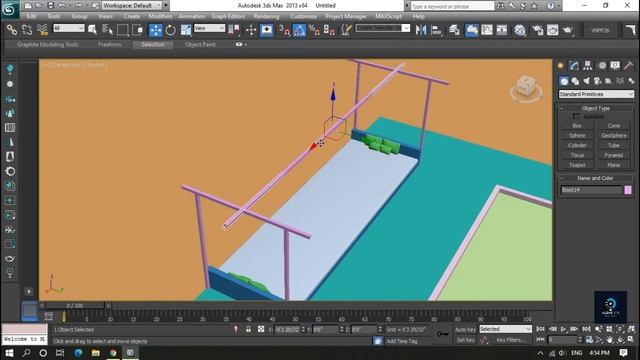Image resolution: width=640 pixels, height=360 pixels.
Task: Create a Cylinder primitive
Action: click(577, 145)
